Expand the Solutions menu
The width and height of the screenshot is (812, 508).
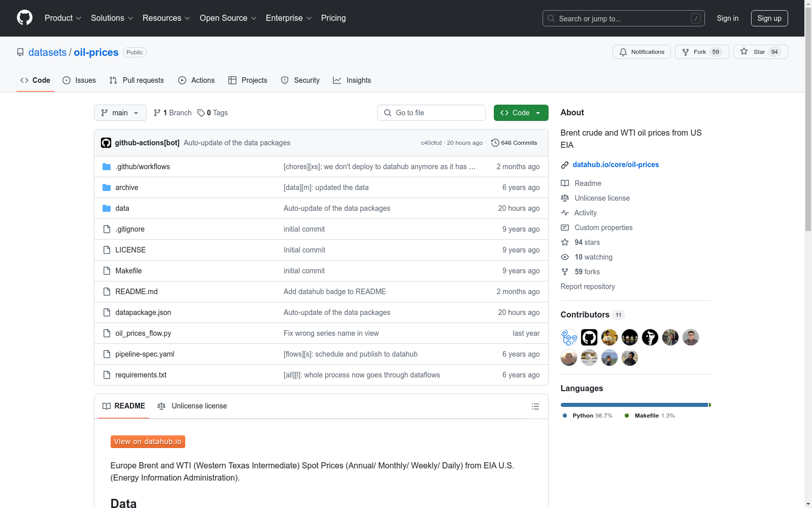click(112, 18)
